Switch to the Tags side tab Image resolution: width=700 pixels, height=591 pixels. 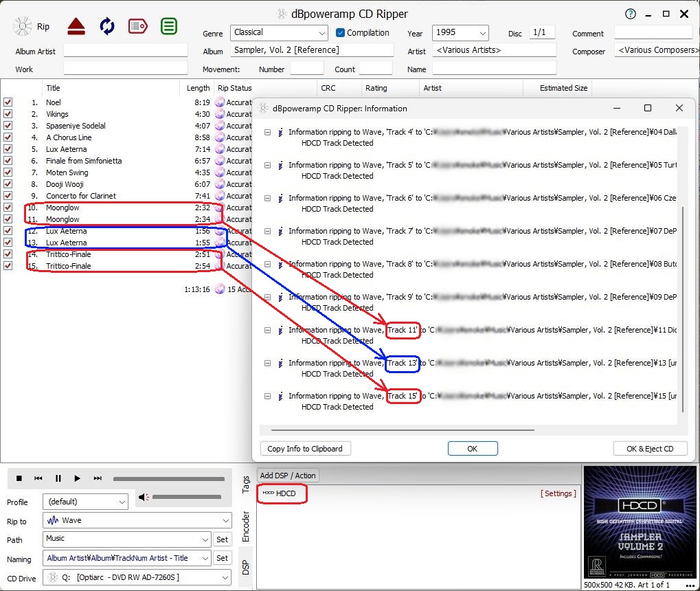tap(246, 484)
